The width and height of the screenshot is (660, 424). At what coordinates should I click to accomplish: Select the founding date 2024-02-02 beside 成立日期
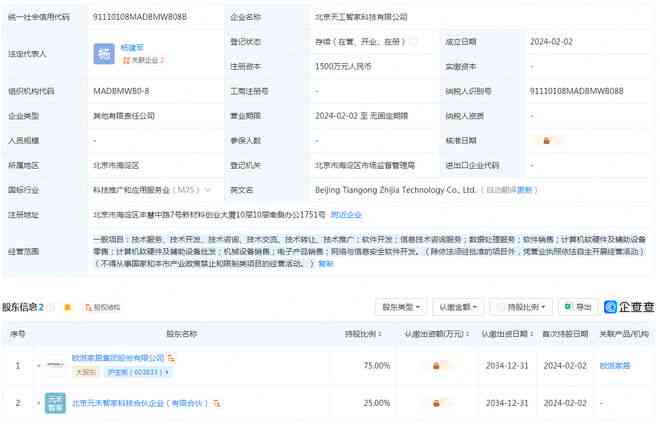[551, 42]
